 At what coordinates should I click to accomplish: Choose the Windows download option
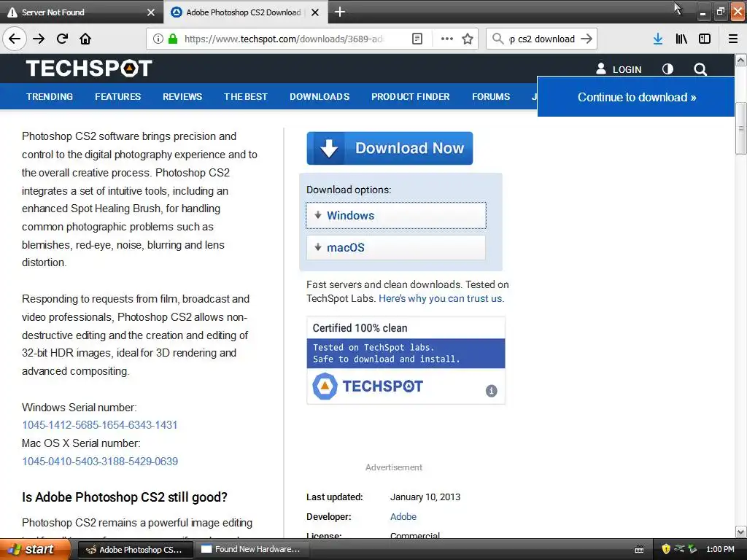pos(396,215)
